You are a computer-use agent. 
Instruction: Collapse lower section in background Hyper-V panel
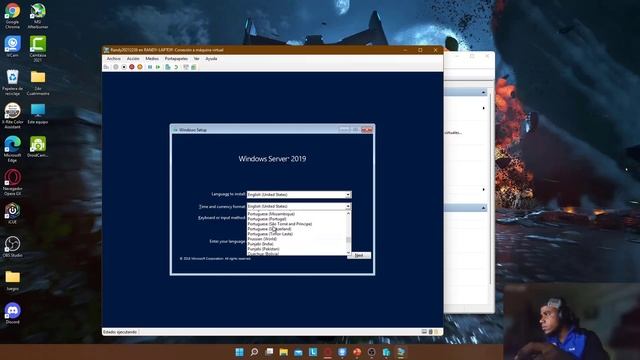483,208
